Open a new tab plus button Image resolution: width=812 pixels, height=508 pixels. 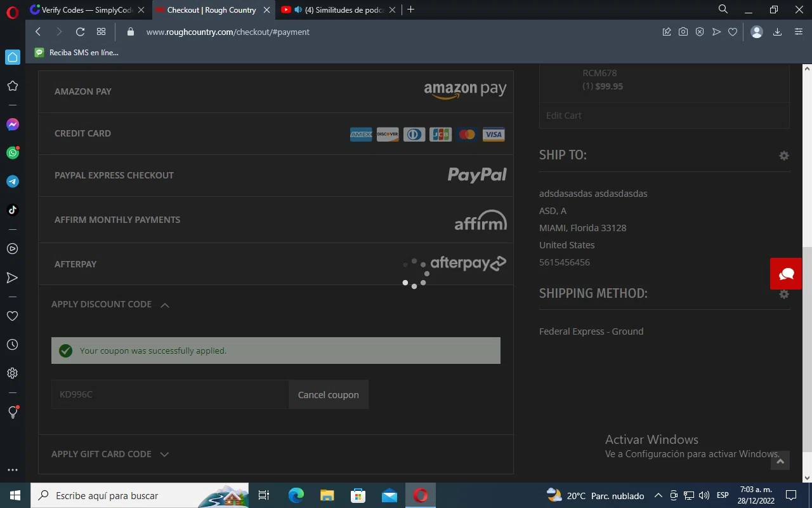point(411,10)
